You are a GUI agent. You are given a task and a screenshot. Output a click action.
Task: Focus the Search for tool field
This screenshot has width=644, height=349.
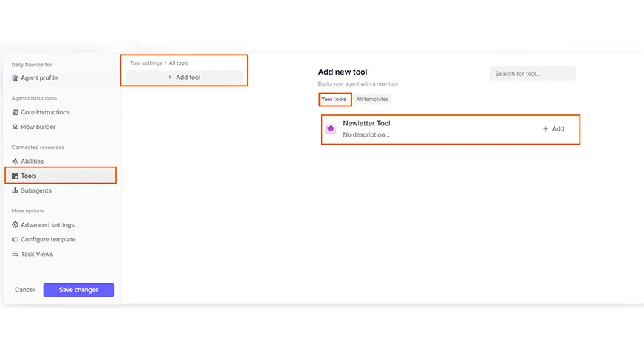pos(532,74)
